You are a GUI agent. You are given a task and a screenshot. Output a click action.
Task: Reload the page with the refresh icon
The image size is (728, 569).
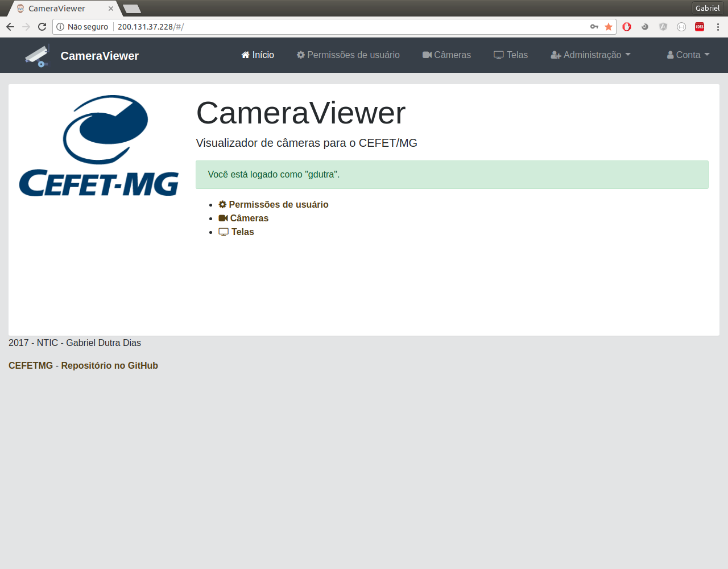click(42, 27)
